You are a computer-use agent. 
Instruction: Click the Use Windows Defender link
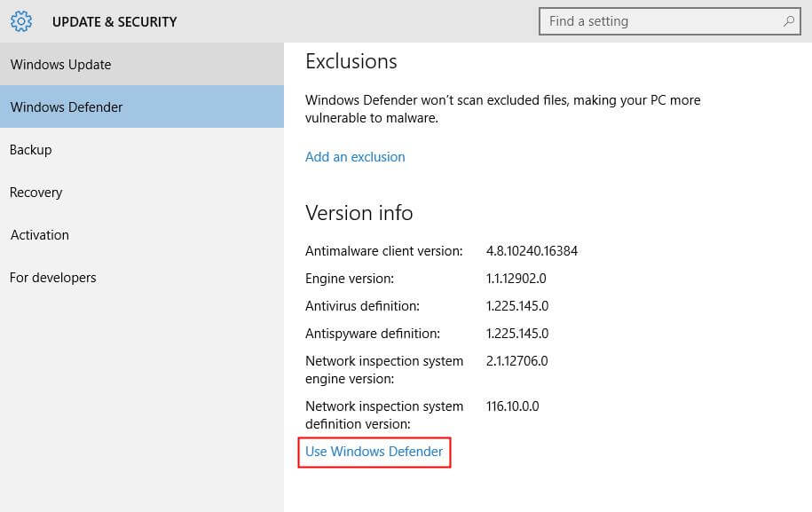[374, 452]
